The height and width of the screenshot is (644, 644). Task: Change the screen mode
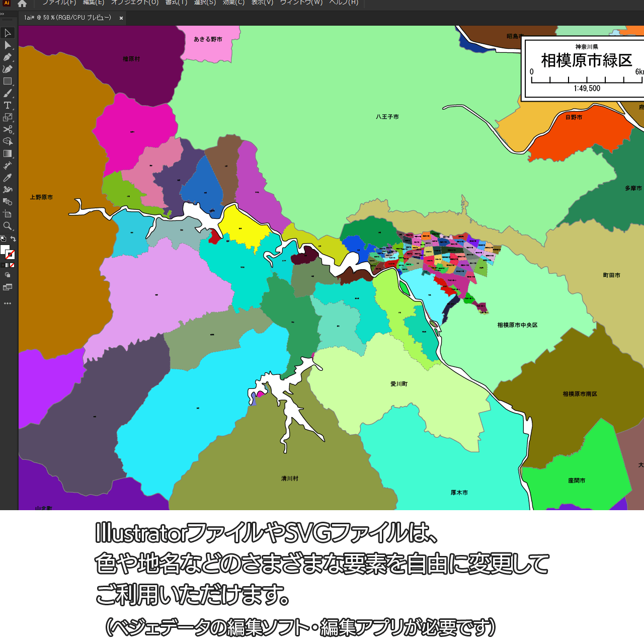(x=8, y=287)
